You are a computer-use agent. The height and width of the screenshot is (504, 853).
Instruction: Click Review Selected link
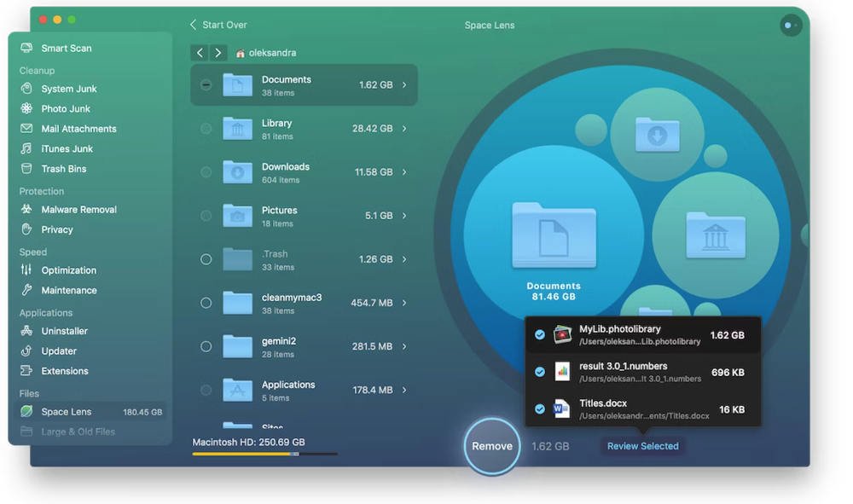642,446
